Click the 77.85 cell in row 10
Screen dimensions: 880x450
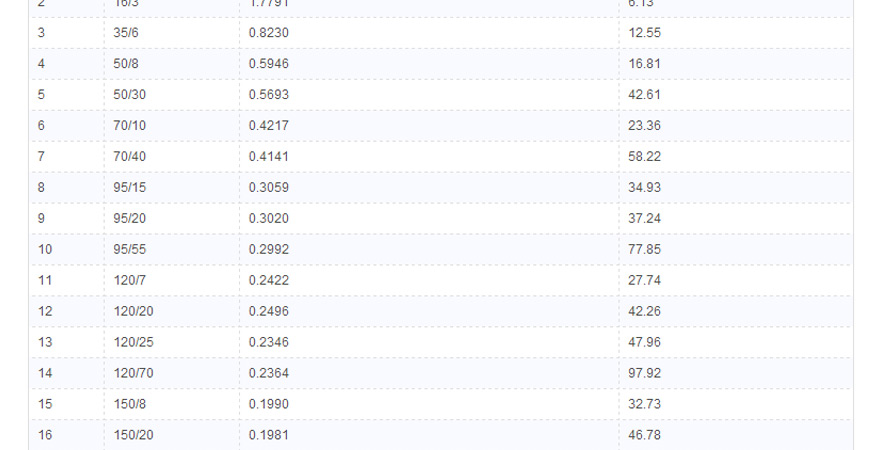(735, 249)
